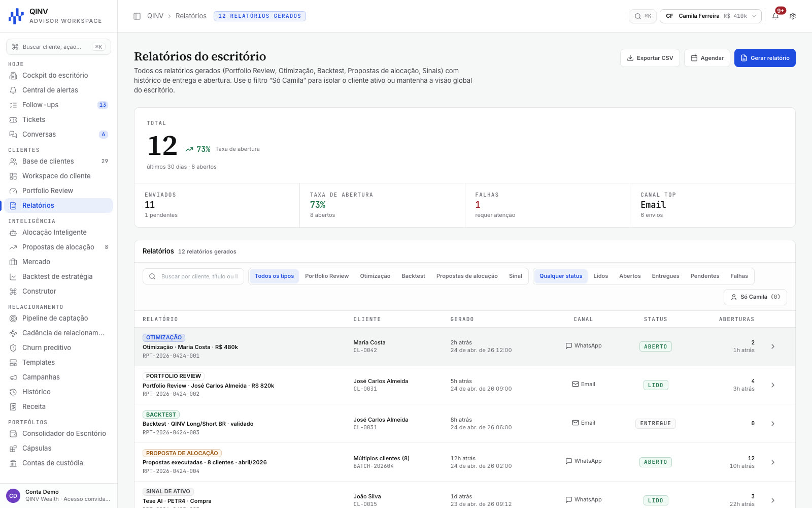This screenshot has width=812, height=508.
Task: Filter by Propostas de alocação type
Action: (467, 276)
